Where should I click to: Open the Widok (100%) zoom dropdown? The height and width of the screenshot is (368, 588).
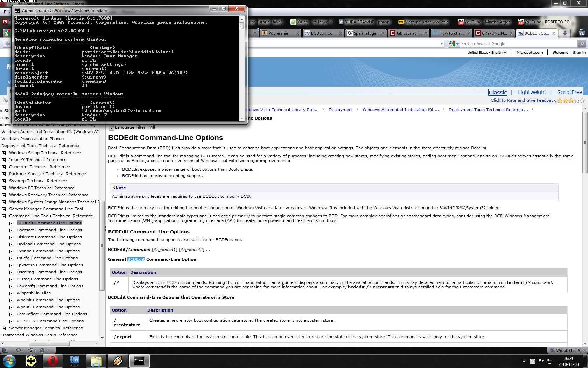pyautogui.click(x=567, y=350)
